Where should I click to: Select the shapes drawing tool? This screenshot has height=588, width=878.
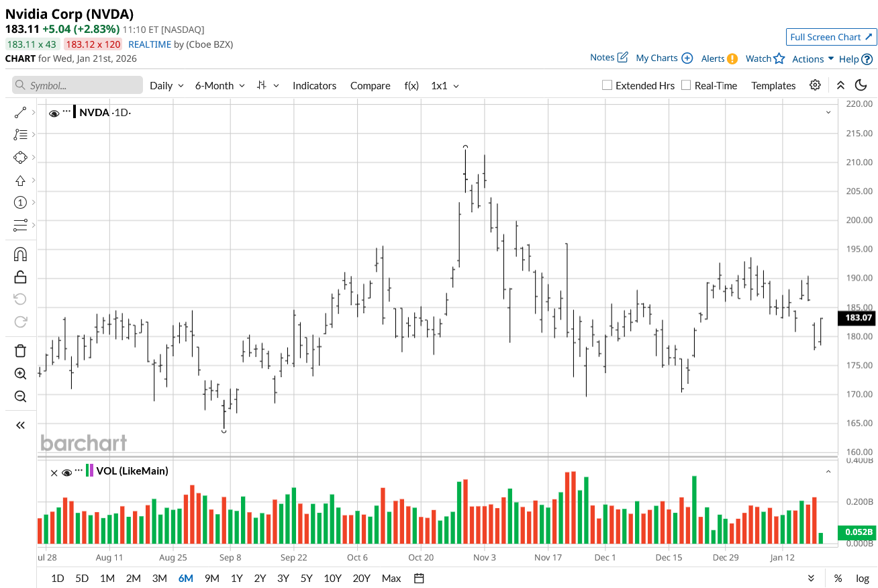click(x=20, y=158)
